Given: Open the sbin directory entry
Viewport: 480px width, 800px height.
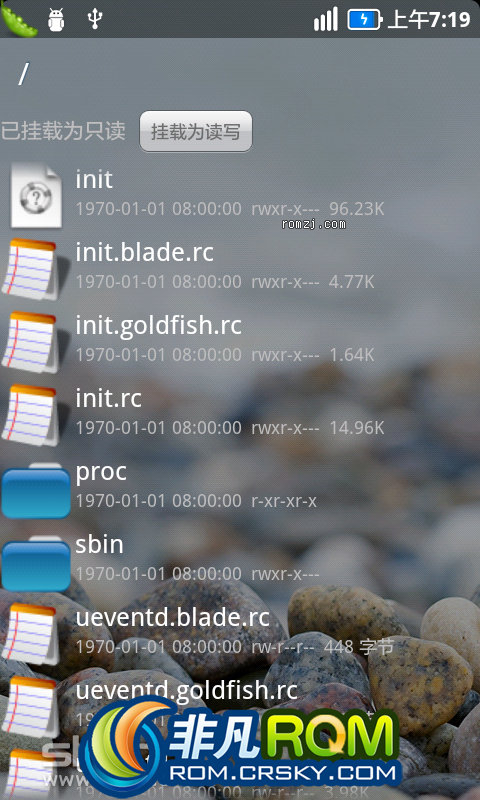Looking at the screenshot, I should pyautogui.click(x=240, y=560).
